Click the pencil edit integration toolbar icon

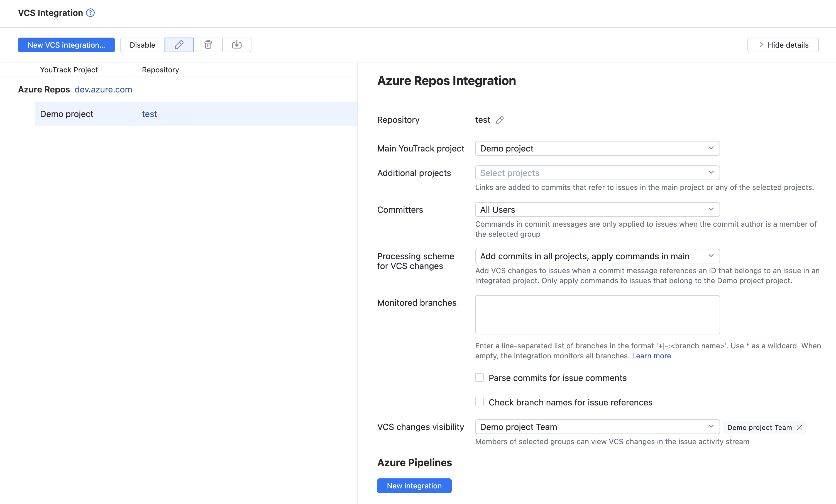point(179,45)
